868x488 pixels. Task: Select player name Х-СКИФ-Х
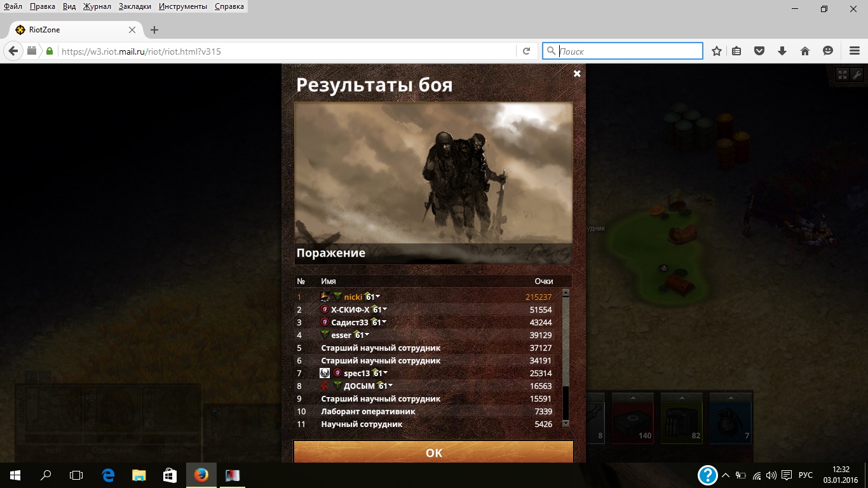350,309
